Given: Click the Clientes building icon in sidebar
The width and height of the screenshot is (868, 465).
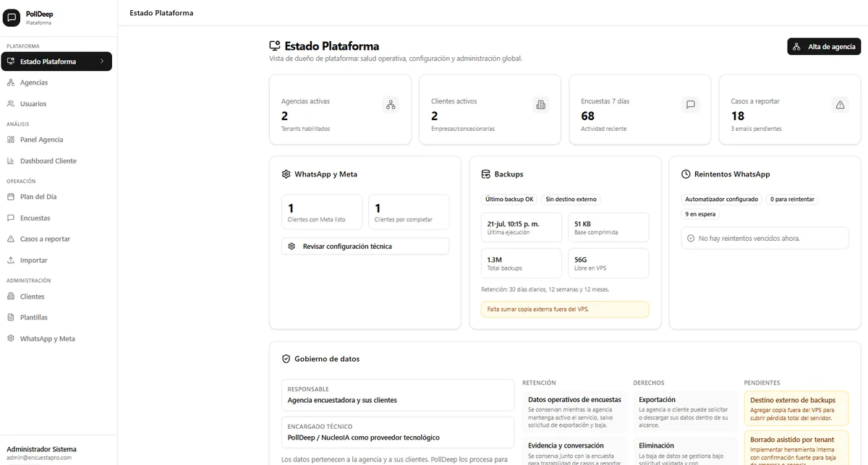Looking at the screenshot, I should coord(11,297).
